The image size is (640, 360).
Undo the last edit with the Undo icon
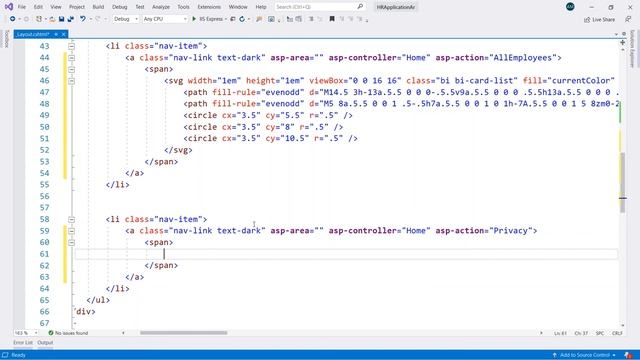pos(82,19)
